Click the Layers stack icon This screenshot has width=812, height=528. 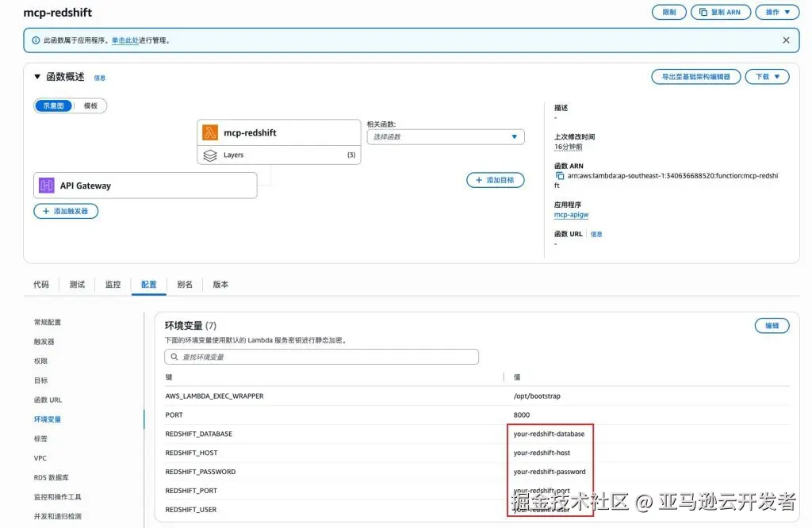(209, 155)
